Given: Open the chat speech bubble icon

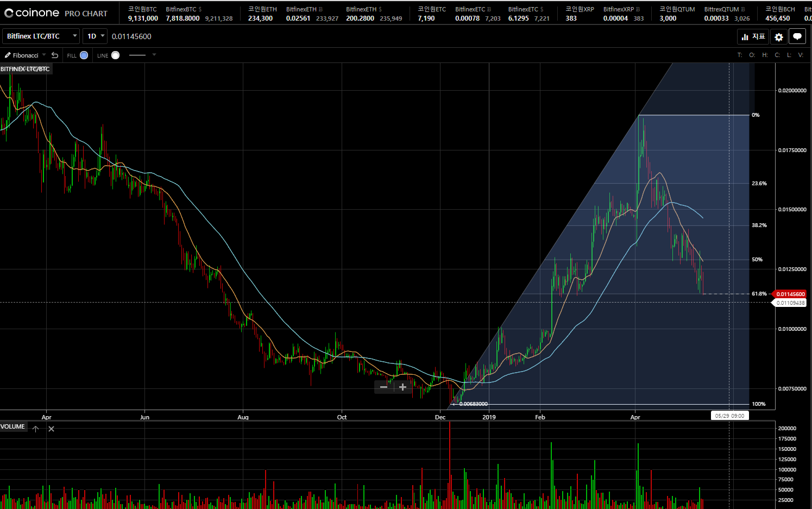Looking at the screenshot, I should 797,36.
